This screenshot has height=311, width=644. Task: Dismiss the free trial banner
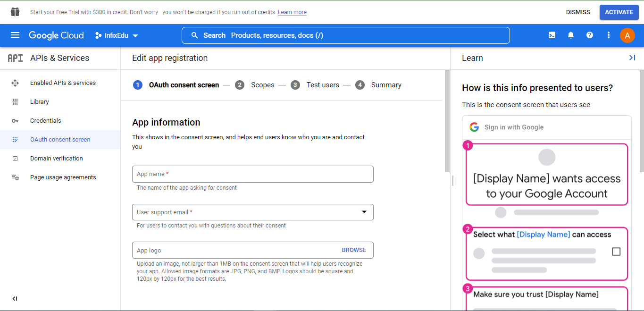tap(578, 12)
